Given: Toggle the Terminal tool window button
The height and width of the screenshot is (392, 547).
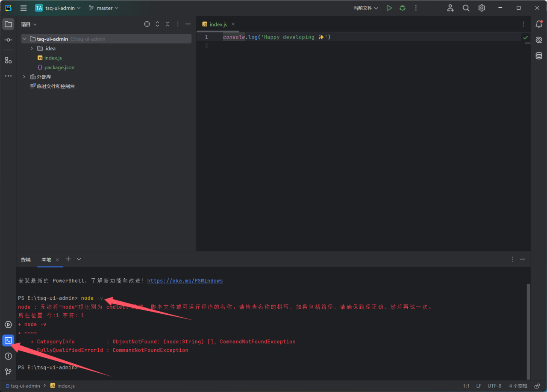Looking at the screenshot, I should pos(8,340).
